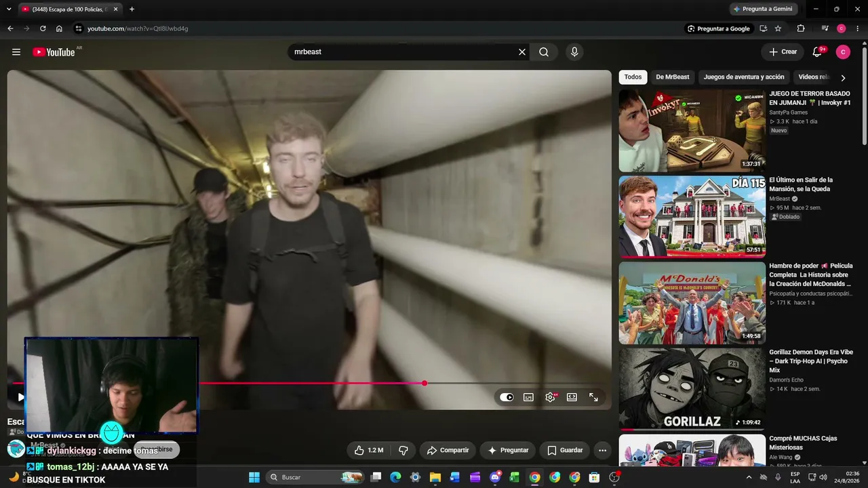
Task: Open File Explorer from the taskbar
Action: pyautogui.click(x=435, y=477)
